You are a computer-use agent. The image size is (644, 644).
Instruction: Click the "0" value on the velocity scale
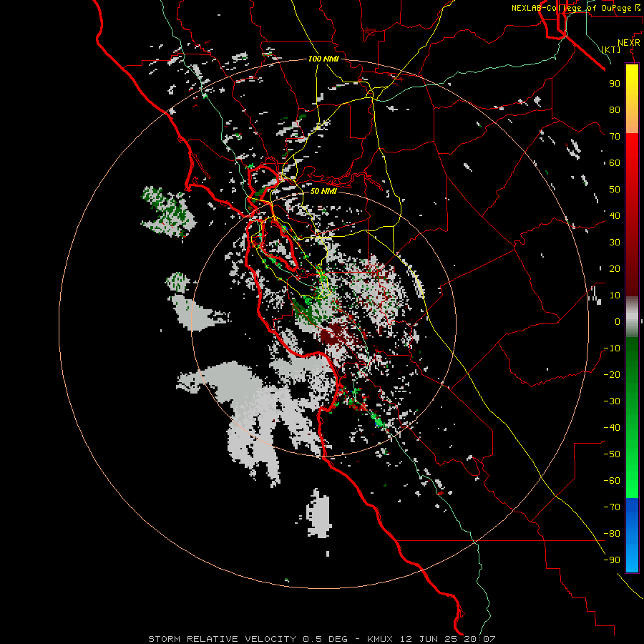618,322
